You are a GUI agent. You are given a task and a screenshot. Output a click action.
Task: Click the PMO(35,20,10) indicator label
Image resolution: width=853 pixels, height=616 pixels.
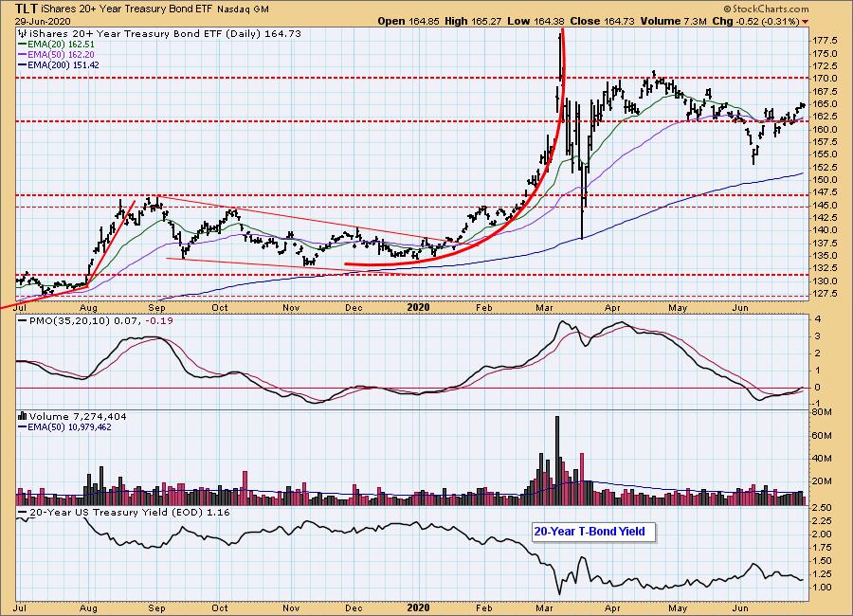(x=68, y=321)
